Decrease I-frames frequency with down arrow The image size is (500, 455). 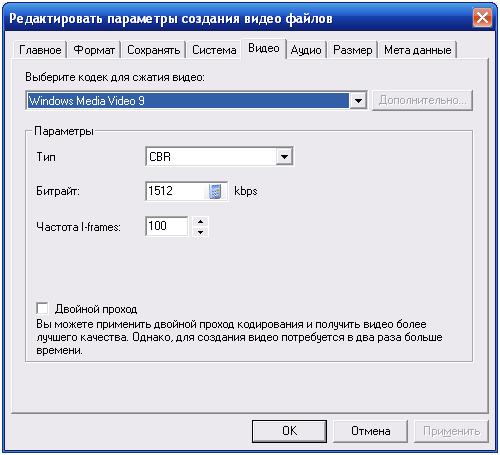coord(200,232)
